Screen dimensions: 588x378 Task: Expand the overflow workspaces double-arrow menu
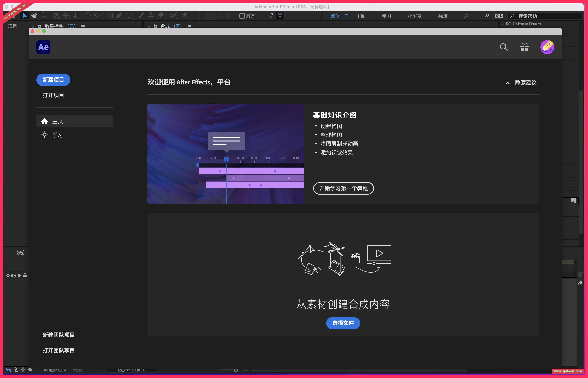coord(487,15)
